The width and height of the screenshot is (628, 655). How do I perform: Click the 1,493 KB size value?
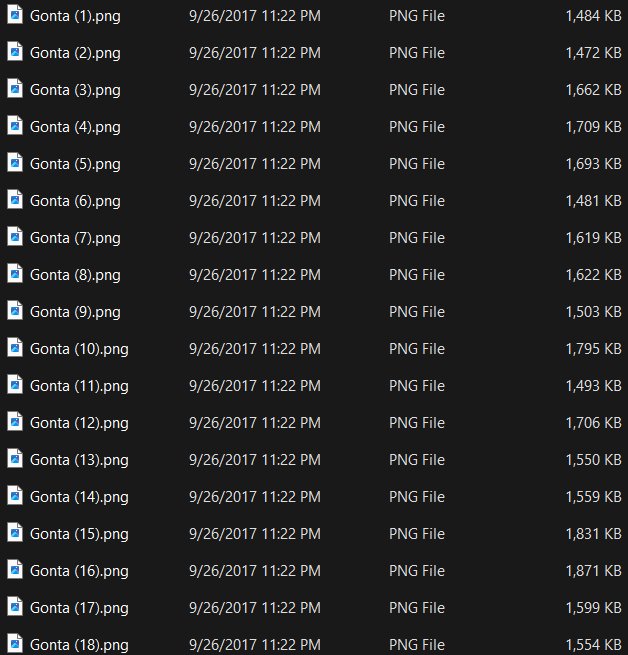[x=593, y=386]
